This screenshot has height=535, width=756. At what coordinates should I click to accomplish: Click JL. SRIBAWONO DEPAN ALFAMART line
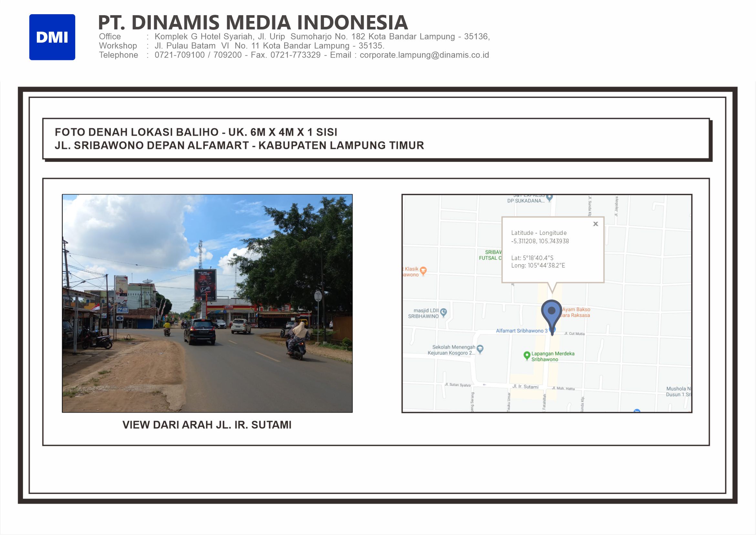tap(239, 145)
